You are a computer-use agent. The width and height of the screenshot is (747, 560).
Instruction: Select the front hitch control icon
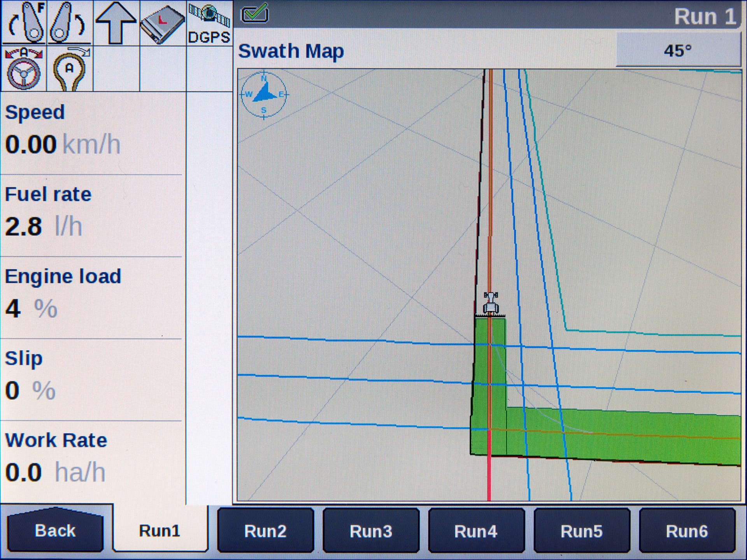[23, 23]
